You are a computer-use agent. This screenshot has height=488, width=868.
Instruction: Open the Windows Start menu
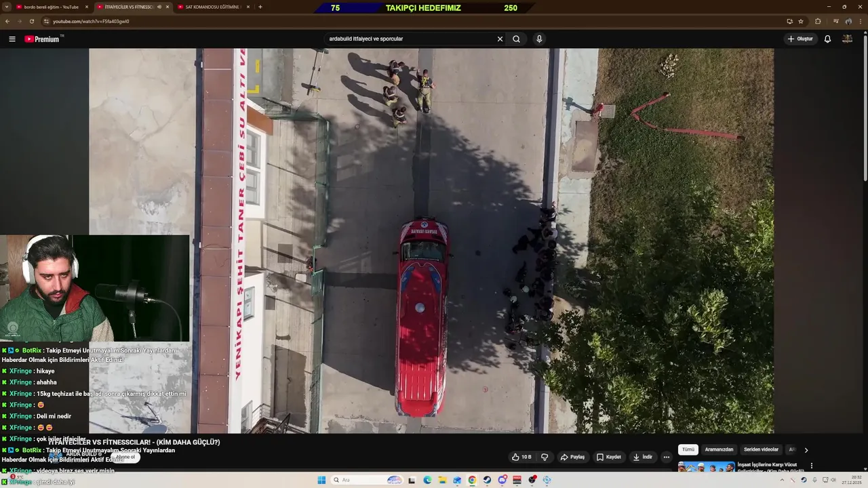coord(321,480)
